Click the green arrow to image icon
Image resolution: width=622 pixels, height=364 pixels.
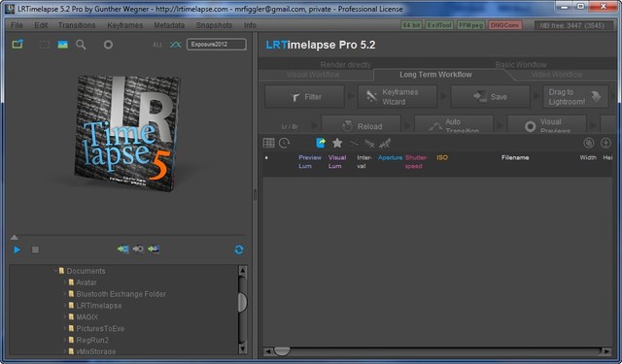point(154,249)
